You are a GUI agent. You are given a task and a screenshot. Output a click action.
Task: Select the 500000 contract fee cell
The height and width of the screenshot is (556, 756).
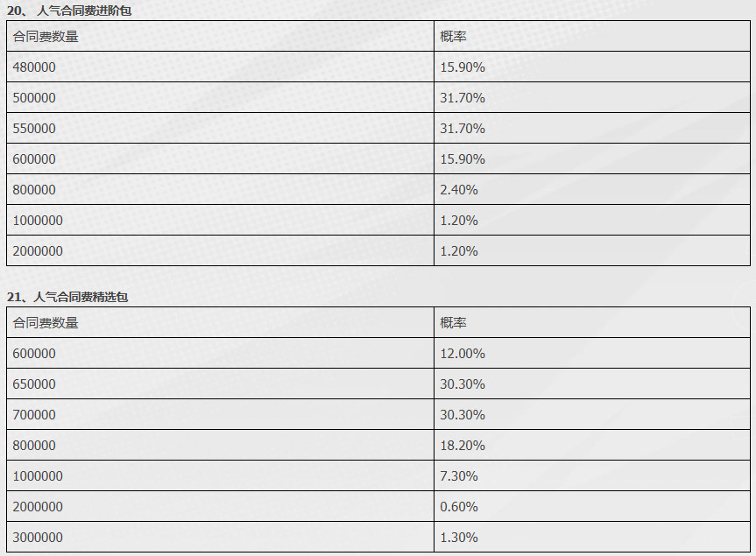pyautogui.click(x=221, y=98)
